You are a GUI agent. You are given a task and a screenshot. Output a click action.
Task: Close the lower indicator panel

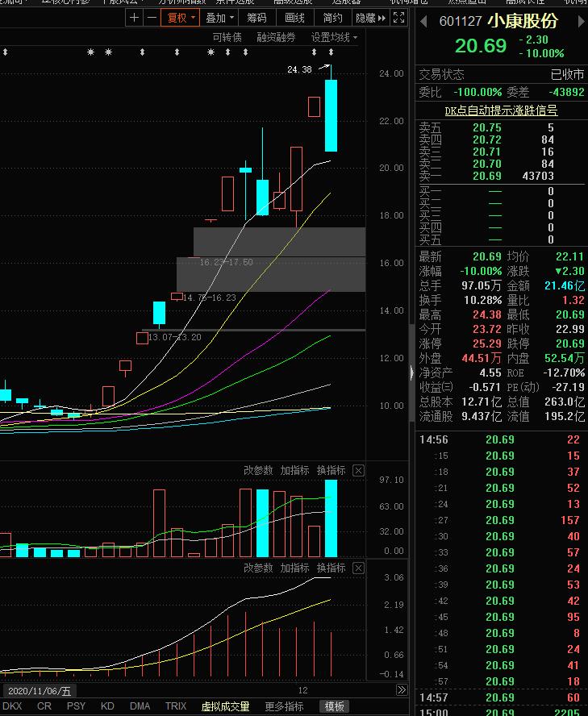359,568
